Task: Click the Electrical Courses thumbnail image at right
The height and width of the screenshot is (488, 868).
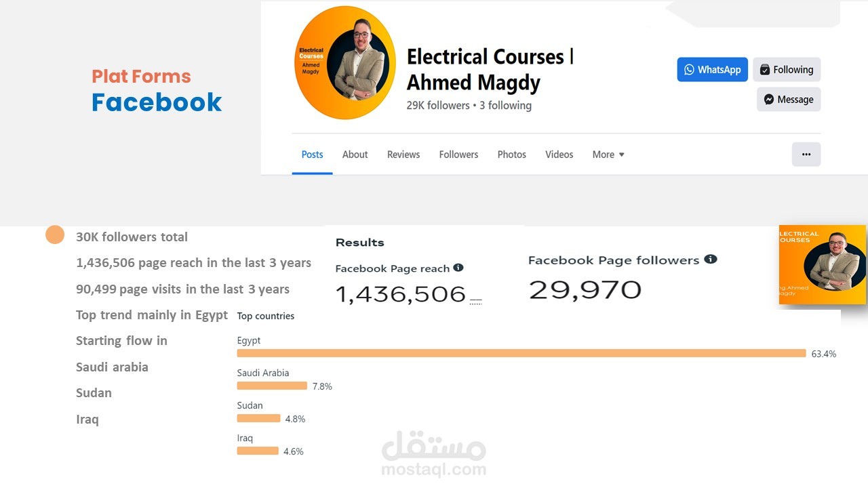Action: click(823, 264)
